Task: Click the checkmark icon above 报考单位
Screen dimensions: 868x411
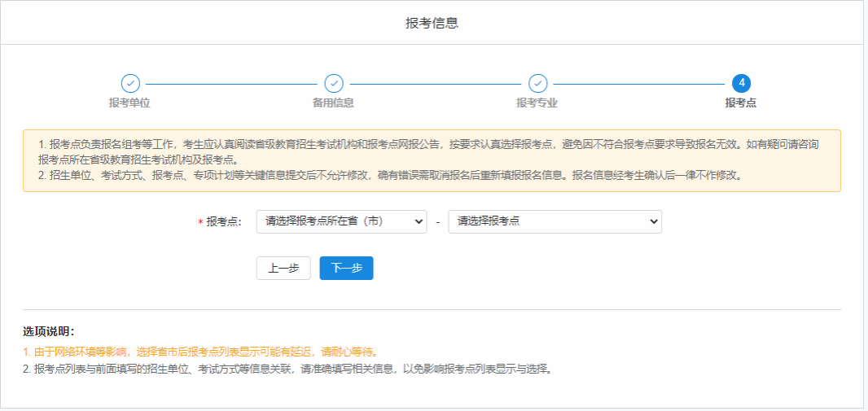Action: (x=130, y=83)
